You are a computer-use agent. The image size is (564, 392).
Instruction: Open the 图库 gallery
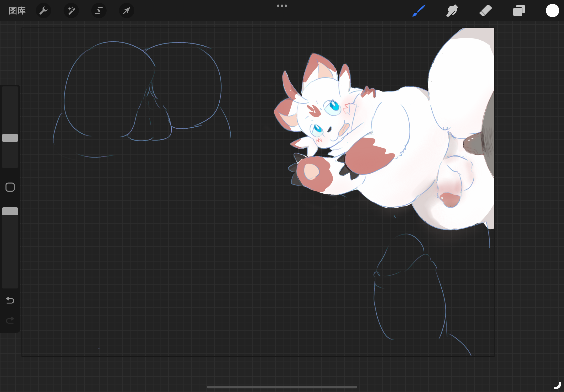[17, 11]
